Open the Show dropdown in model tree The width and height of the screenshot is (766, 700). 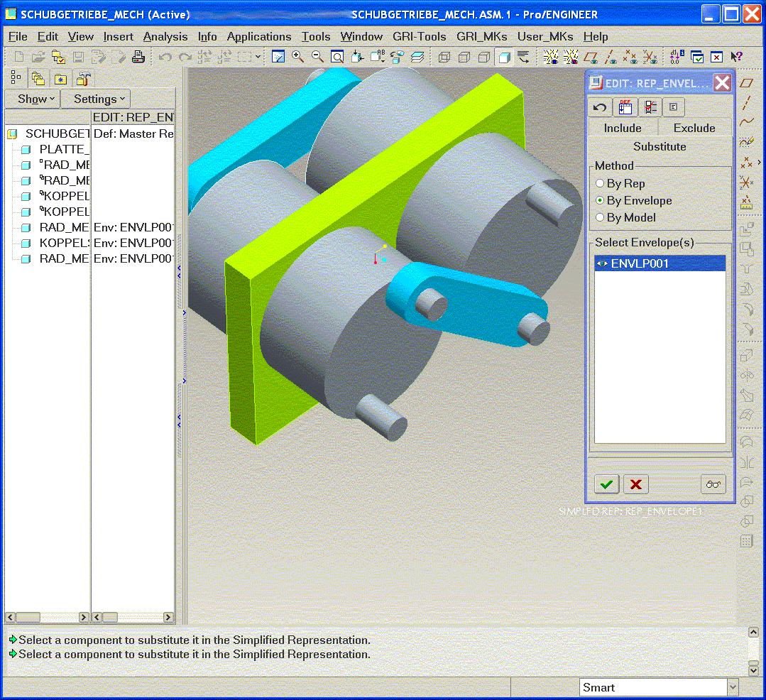[x=32, y=99]
